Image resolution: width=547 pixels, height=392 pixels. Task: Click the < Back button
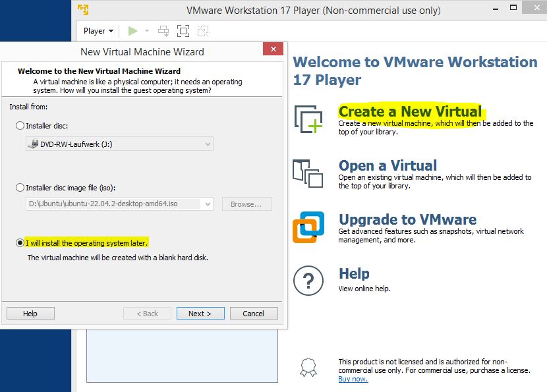(x=147, y=313)
